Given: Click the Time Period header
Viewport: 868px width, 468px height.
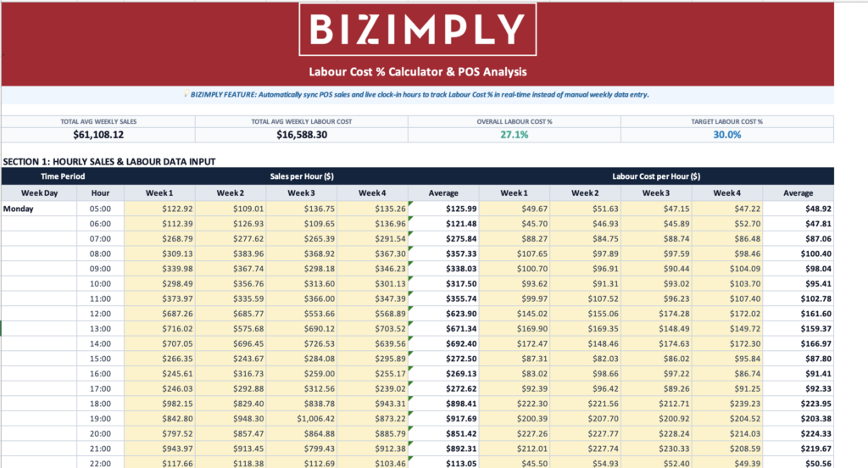Looking at the screenshot, I should point(63,176).
